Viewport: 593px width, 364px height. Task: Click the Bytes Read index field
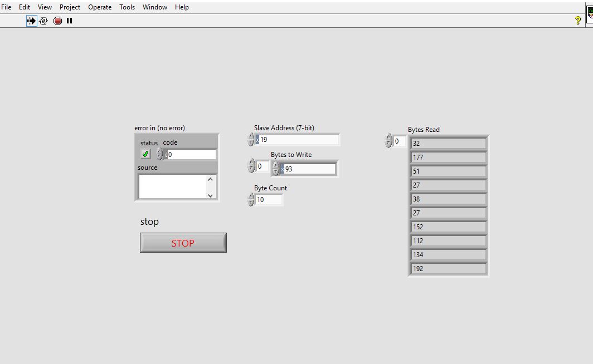pyautogui.click(x=400, y=141)
